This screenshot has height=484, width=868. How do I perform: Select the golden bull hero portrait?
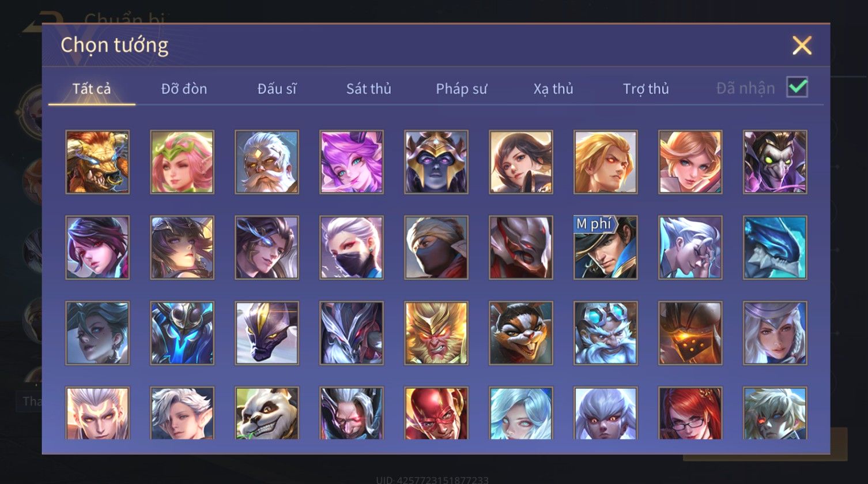coord(97,162)
